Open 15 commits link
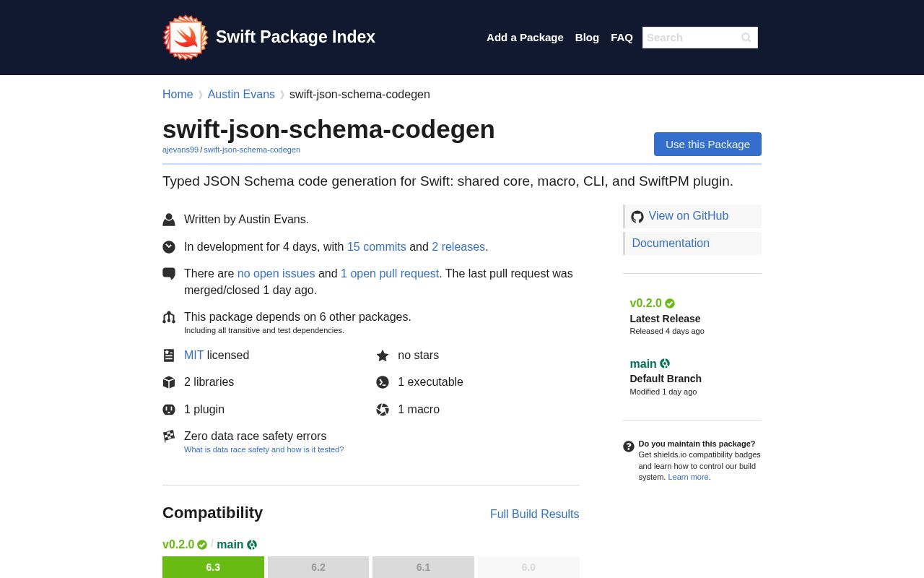924x578 pixels. coord(377,247)
